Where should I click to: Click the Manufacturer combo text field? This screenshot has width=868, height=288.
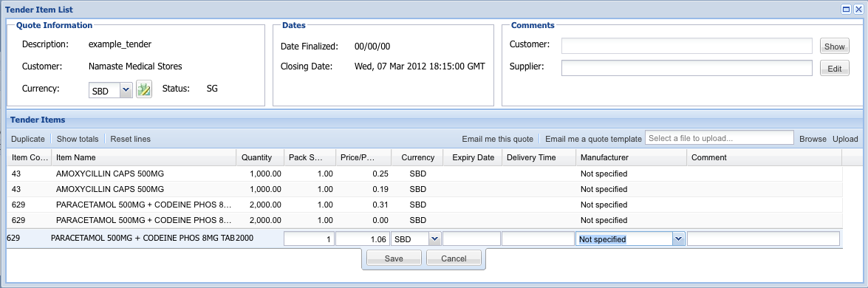[x=624, y=239]
